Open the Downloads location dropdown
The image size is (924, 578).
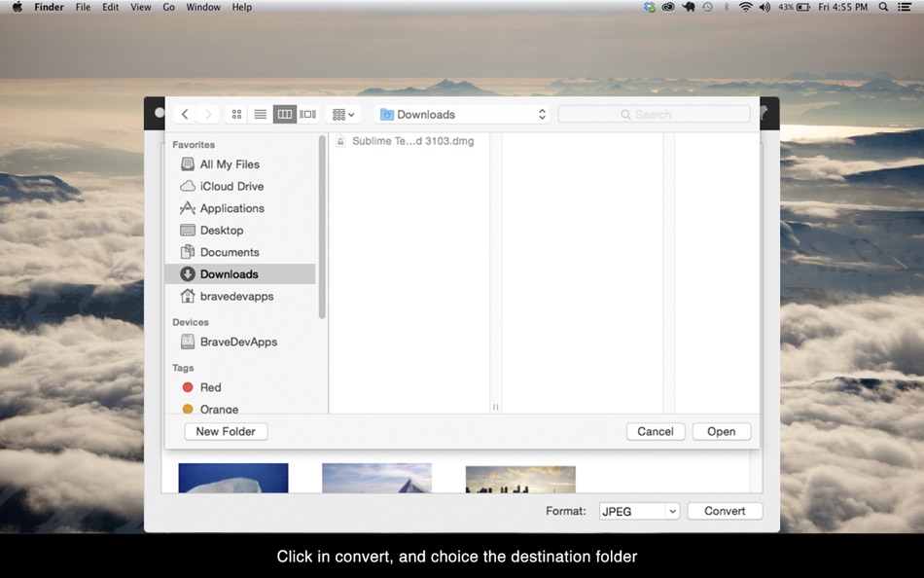[461, 114]
